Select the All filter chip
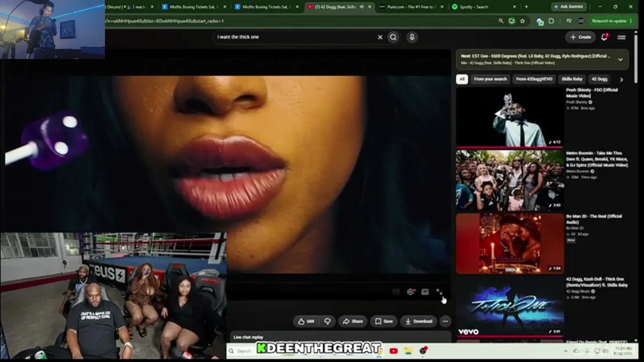Screen dimensions: 644x362 pyautogui.click(x=462, y=79)
